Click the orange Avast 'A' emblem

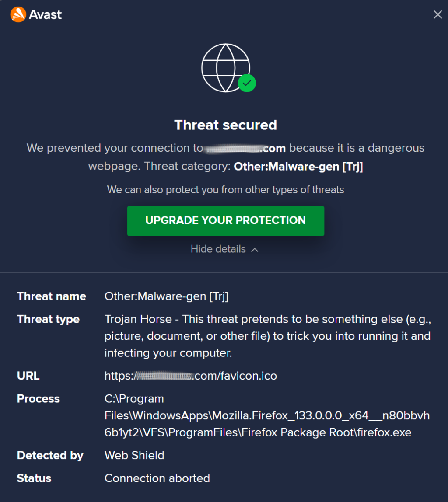[x=17, y=14]
